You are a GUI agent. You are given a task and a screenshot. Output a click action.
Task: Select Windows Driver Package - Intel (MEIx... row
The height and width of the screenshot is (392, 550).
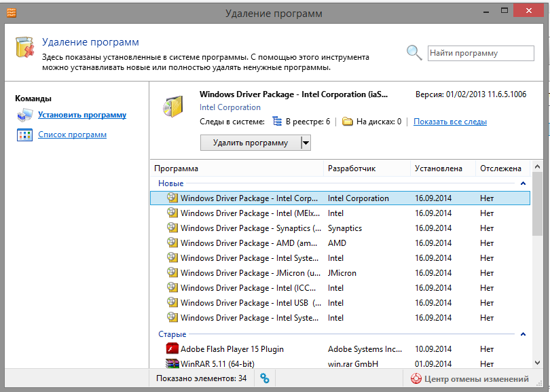340,213
